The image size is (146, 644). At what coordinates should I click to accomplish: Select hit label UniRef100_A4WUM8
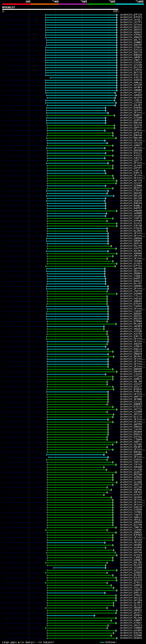pyautogui.click(x=131, y=211)
